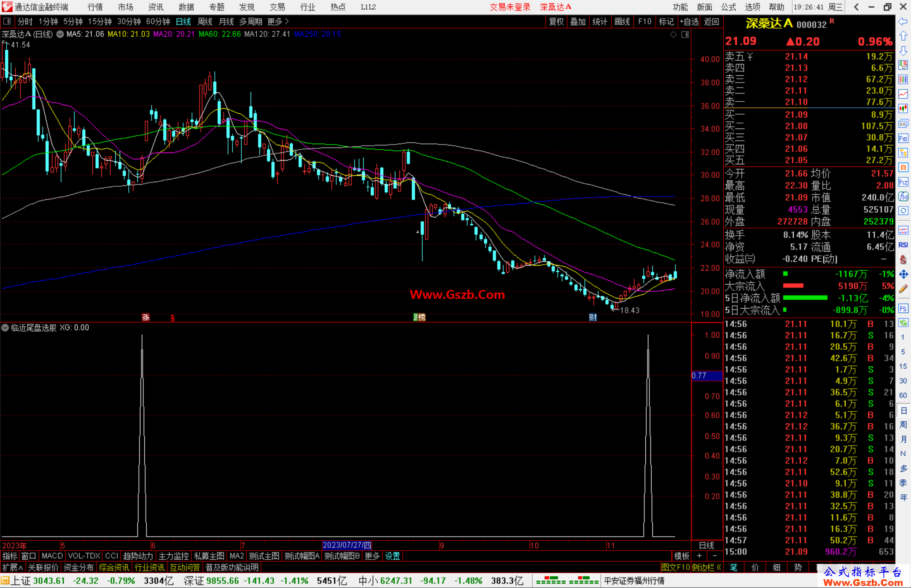911x588 pixels.
Task: Open the candlestick chart icon in sidebar
Action: pyautogui.click(x=903, y=109)
